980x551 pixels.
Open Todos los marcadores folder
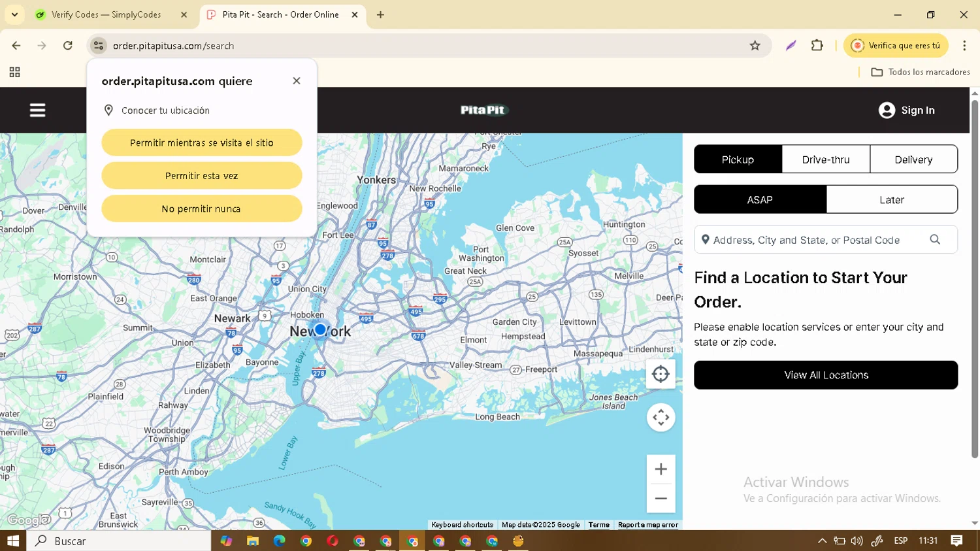(921, 72)
